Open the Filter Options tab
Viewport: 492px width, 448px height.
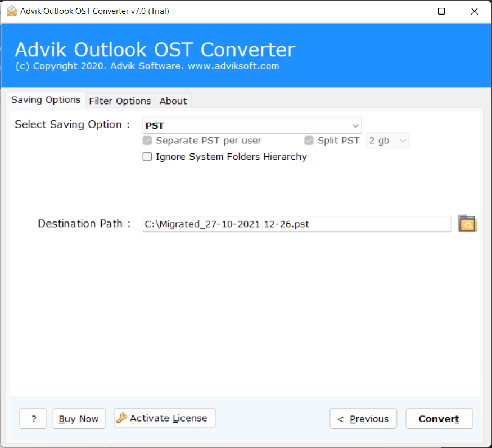(120, 101)
